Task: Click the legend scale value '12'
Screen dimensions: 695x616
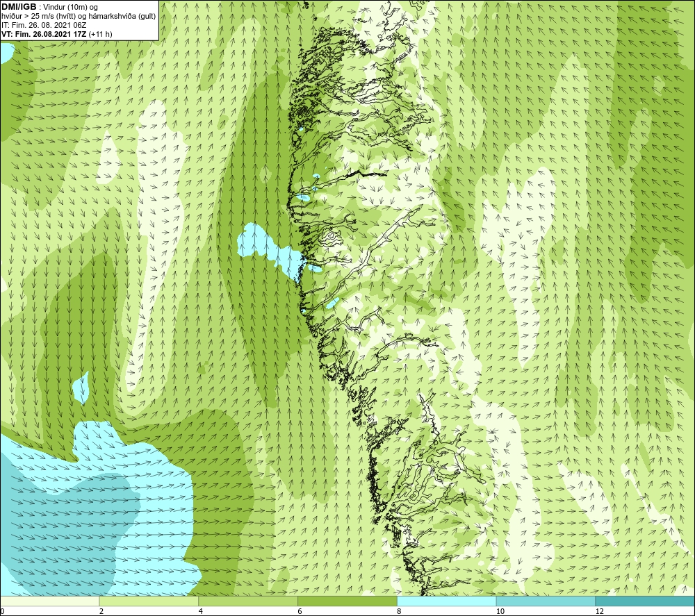Action: (x=600, y=611)
